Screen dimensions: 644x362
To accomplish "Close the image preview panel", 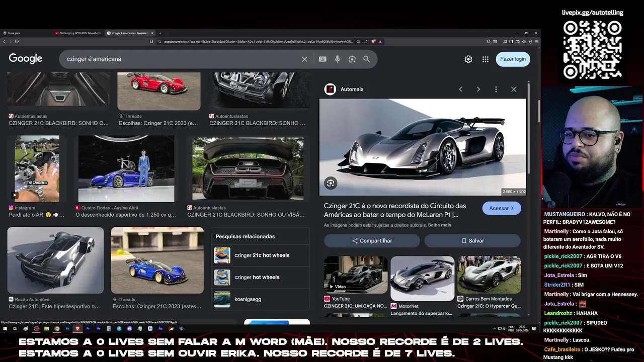I will tap(514, 89).
